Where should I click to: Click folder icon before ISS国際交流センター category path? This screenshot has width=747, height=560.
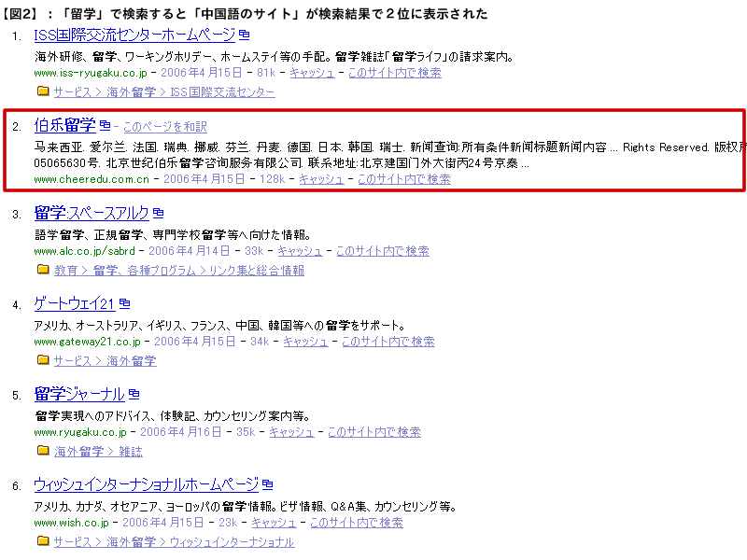[42, 91]
